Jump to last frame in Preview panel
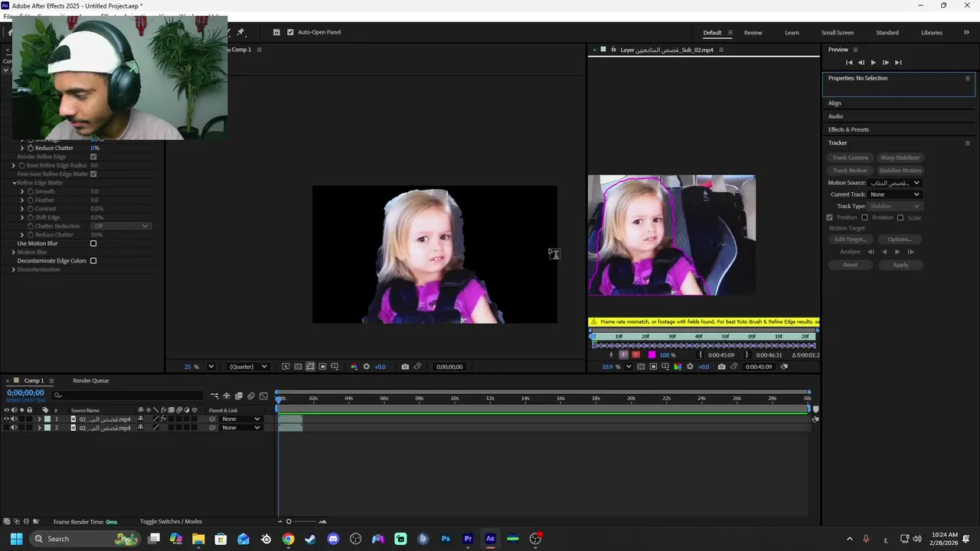980x551 pixels. point(898,62)
